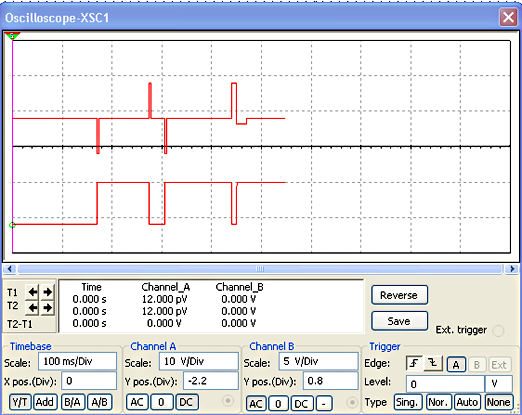
Task: Set Channel B coupling to AC
Action: [x=256, y=404]
